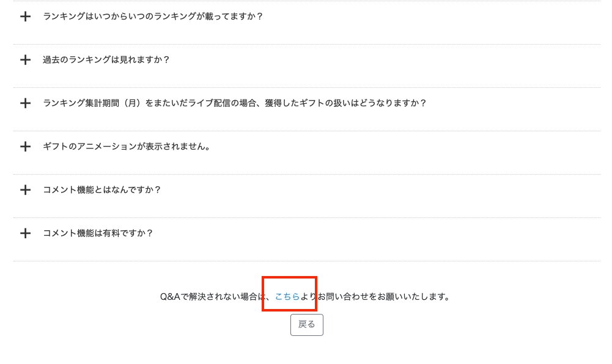Click plus icon beside 'コメント機能とはなんですか？'
The image size is (612, 364).
coord(25,190)
